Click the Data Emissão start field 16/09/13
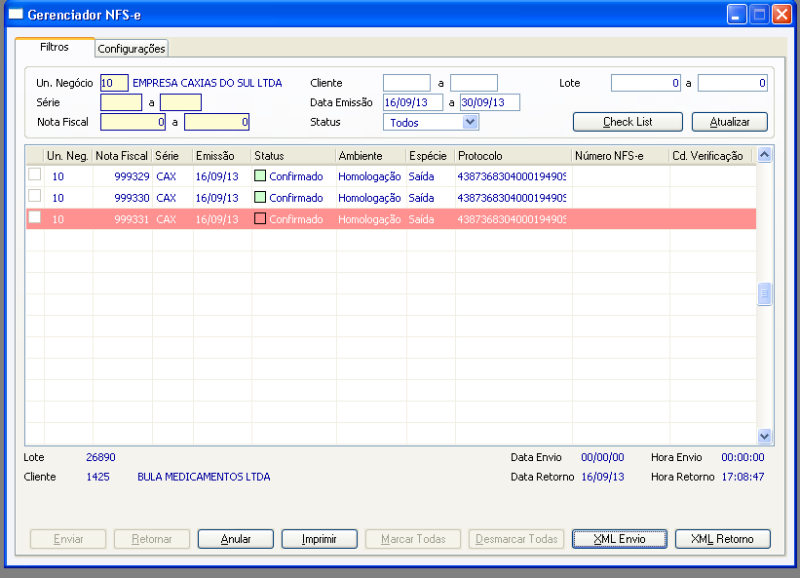 point(413,103)
